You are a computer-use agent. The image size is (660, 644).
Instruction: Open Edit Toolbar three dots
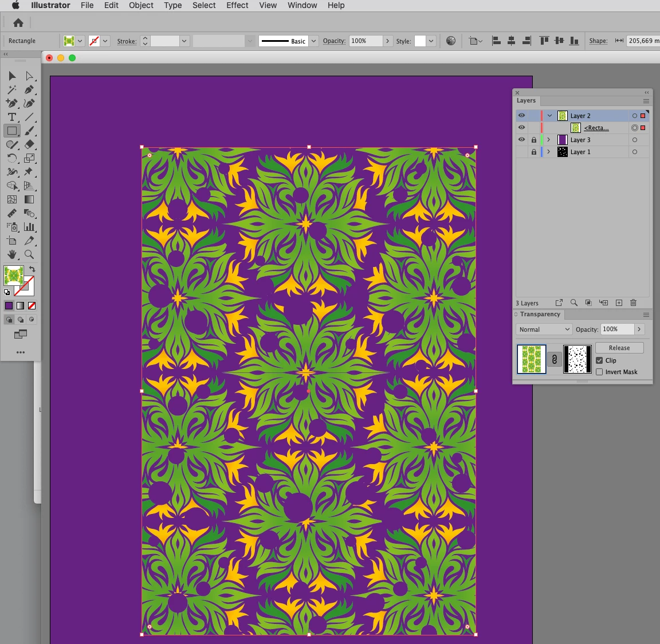(20, 352)
